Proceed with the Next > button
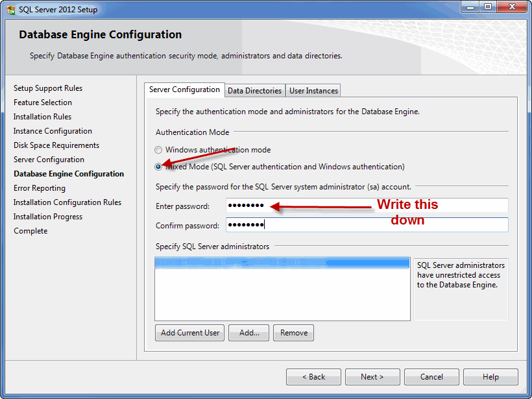 coord(372,377)
